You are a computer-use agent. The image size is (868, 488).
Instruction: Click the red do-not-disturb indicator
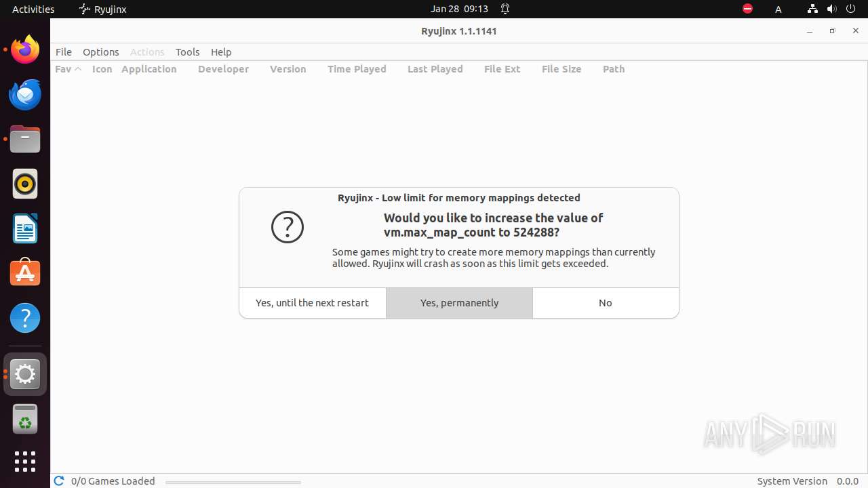click(747, 9)
